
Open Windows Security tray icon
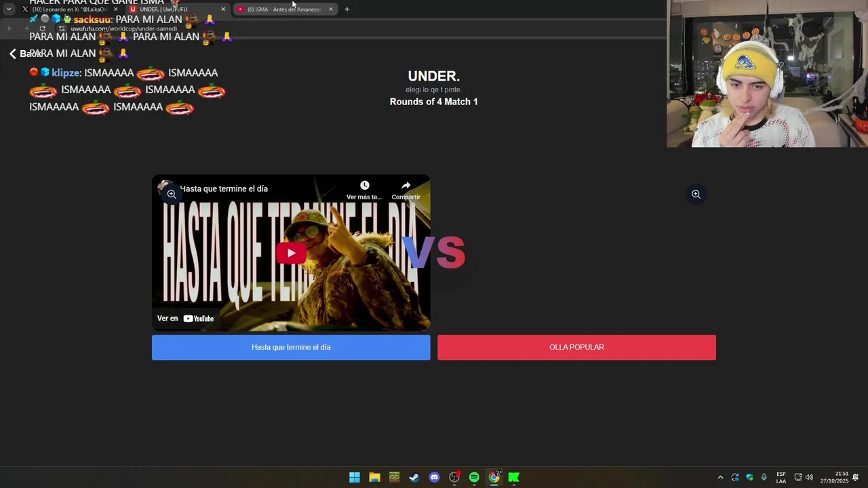749,477
